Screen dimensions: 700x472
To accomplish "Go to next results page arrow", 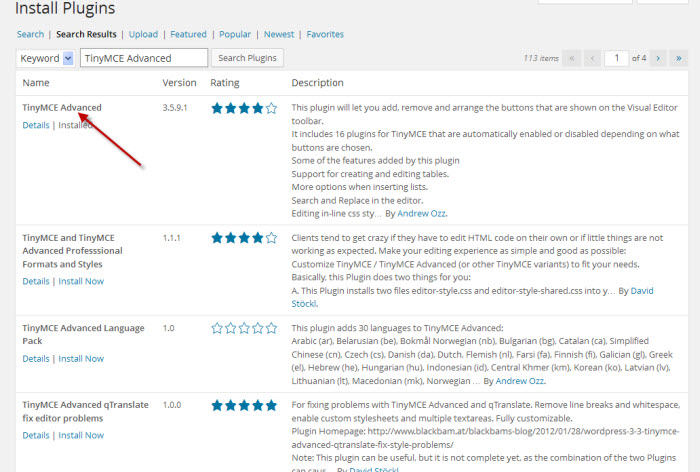I will [658, 58].
